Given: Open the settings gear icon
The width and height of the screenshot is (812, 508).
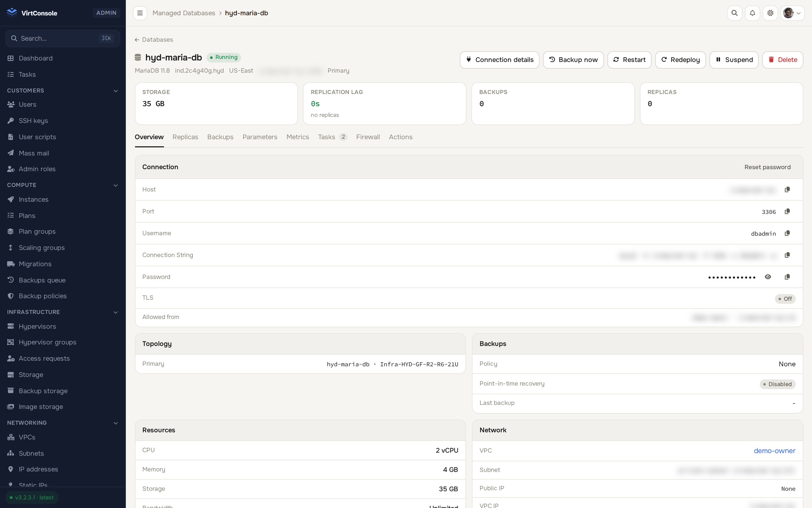Looking at the screenshot, I should click(770, 13).
